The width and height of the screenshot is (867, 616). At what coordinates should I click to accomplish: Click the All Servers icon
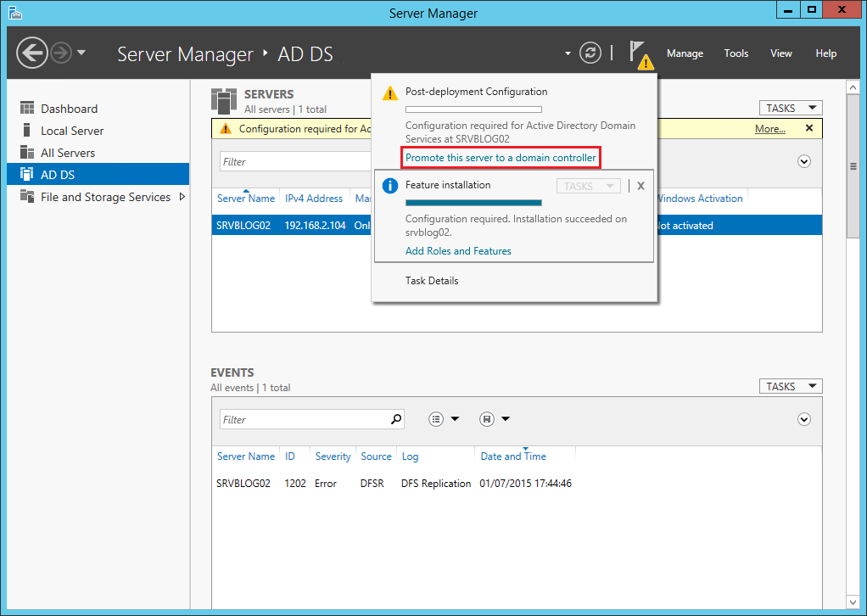(x=26, y=152)
